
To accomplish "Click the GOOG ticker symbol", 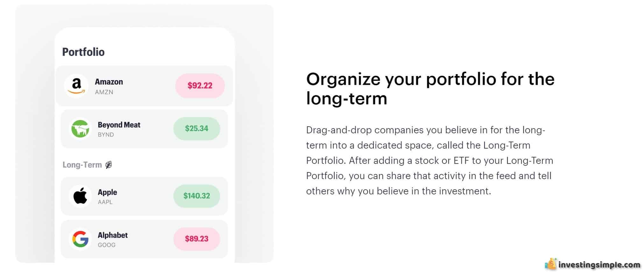I will coord(107,245).
